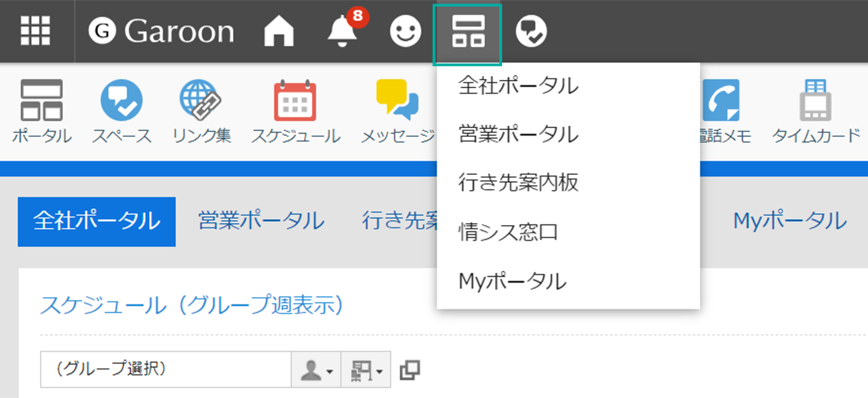This screenshot has width=868, height=398.
Task: Click the smiley face user icon
Action: tap(406, 31)
